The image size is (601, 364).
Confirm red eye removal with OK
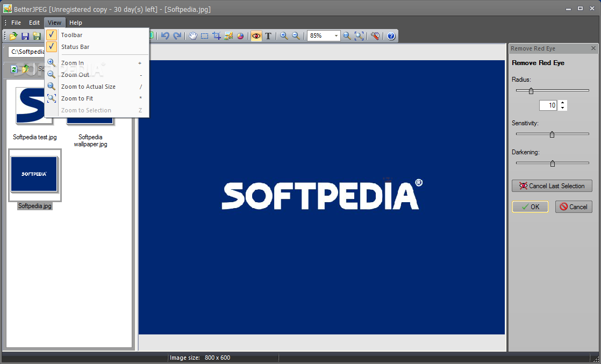click(530, 207)
